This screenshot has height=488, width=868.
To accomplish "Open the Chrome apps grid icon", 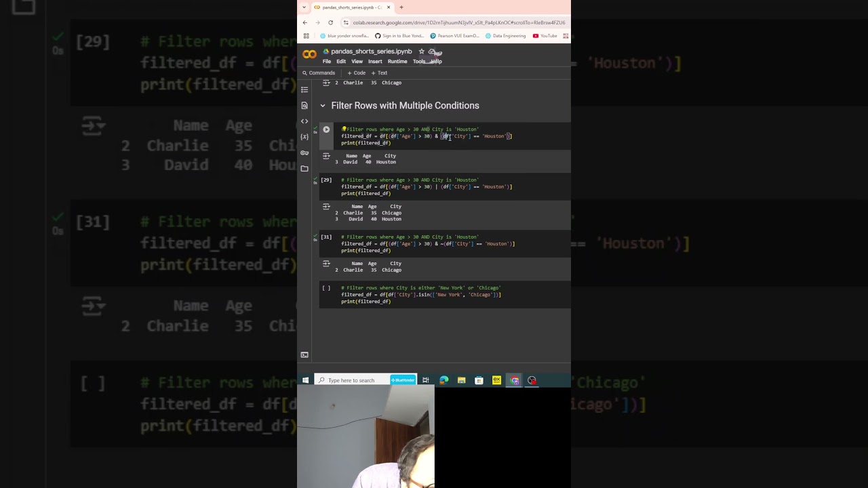I will pyautogui.click(x=306, y=36).
